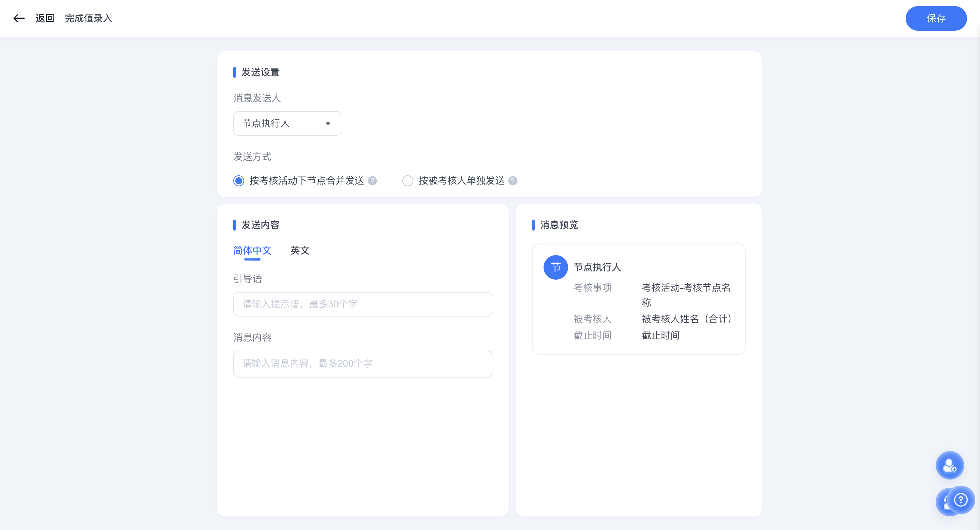Click the 保存 button at top right
This screenshot has width=980, height=530.
tap(936, 18)
